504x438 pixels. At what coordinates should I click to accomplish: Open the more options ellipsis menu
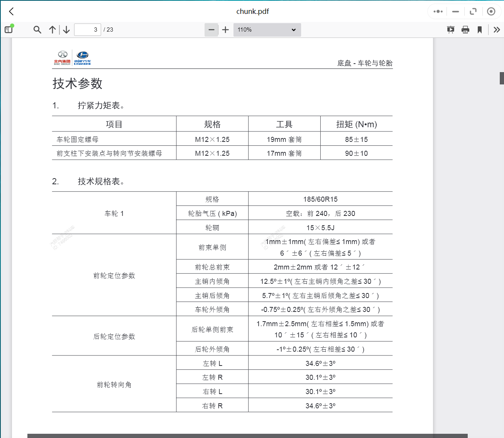437,11
